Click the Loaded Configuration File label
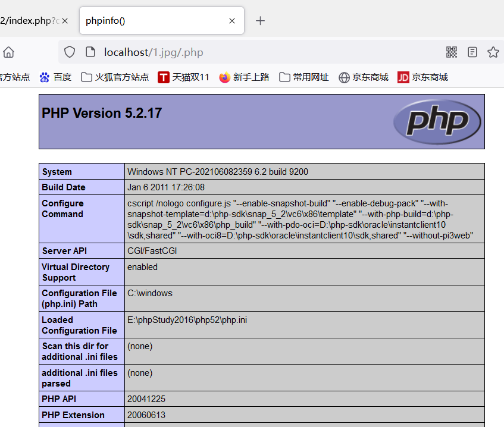This screenshot has width=504, height=427. click(x=79, y=325)
